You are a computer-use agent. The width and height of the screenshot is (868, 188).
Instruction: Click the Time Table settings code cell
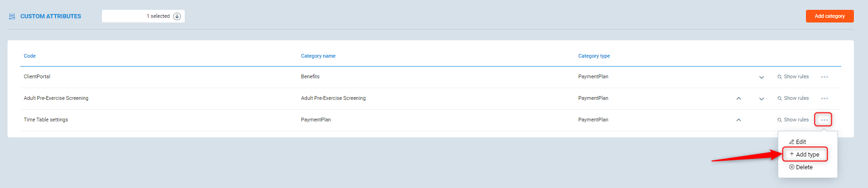pyautogui.click(x=46, y=120)
